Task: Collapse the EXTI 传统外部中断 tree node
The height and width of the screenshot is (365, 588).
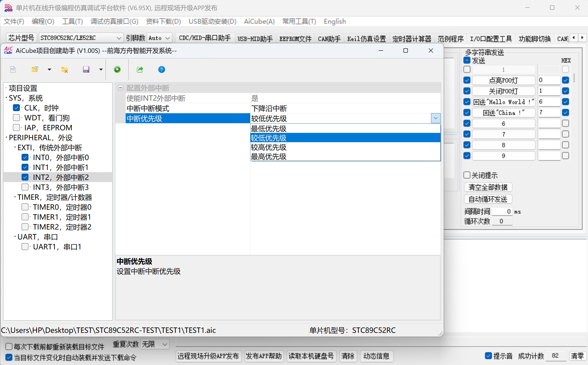Action: pos(15,147)
